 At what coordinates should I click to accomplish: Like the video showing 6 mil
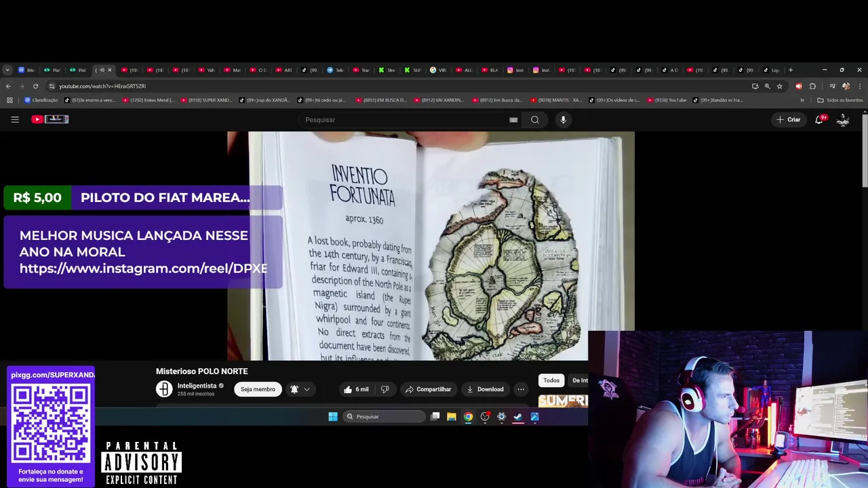(356, 389)
